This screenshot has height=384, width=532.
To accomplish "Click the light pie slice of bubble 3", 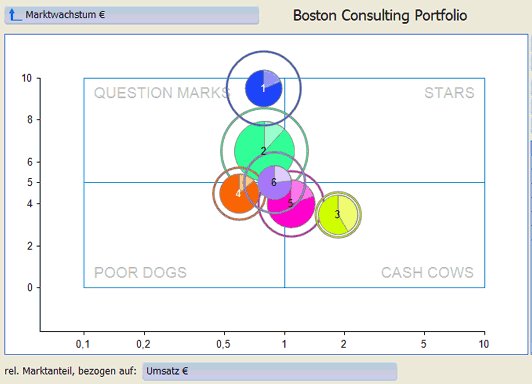I will tap(348, 212).
